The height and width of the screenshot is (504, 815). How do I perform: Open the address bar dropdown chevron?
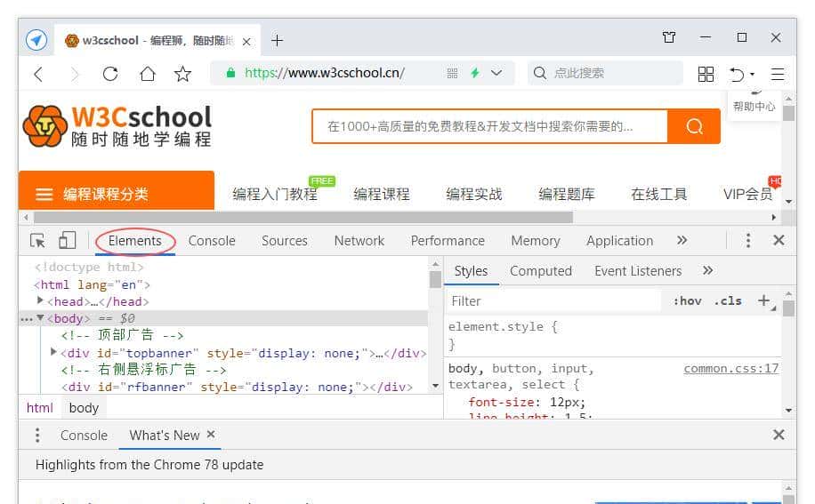(x=496, y=73)
